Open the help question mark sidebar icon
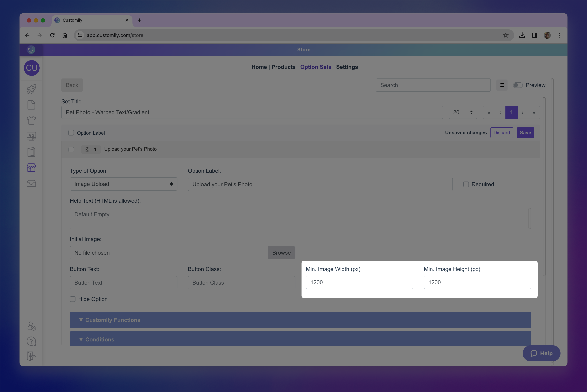Image resolution: width=587 pixels, height=392 pixels. click(x=31, y=341)
